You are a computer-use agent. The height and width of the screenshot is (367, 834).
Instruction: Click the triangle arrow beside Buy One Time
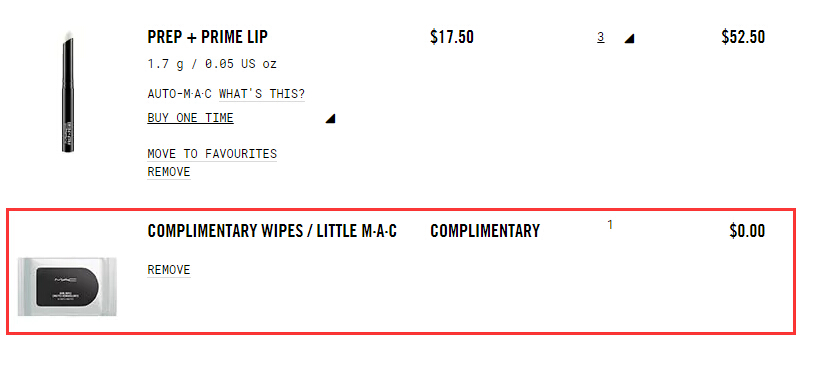coord(330,118)
